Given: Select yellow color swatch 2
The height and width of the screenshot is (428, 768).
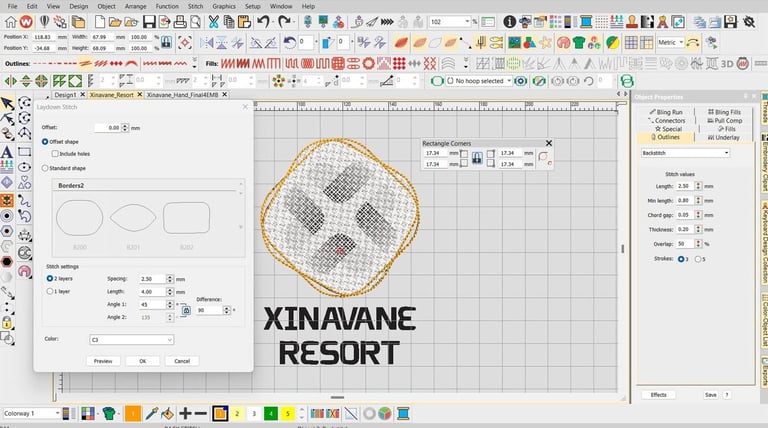Looking at the screenshot, I should 237,414.
